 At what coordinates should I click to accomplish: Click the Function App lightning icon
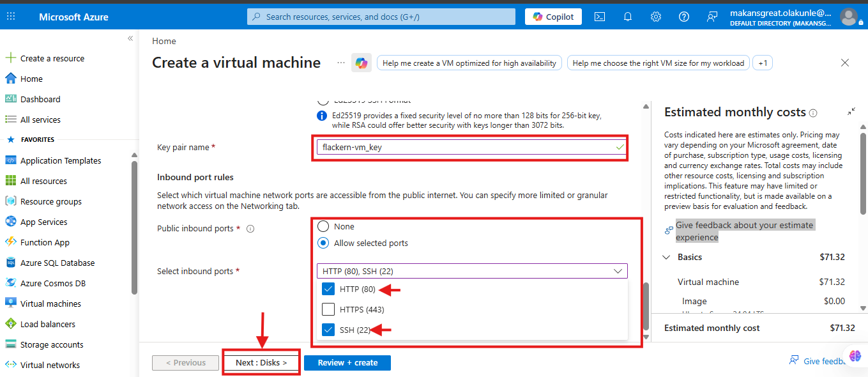coord(10,242)
